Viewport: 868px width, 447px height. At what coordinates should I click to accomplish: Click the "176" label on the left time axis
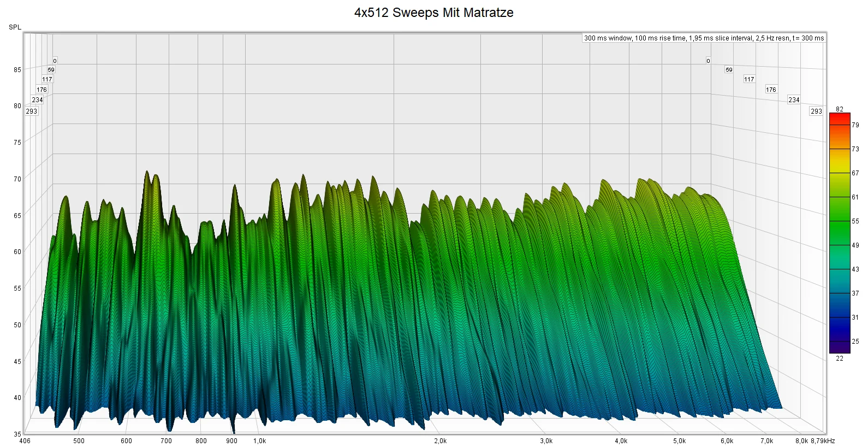(x=42, y=90)
